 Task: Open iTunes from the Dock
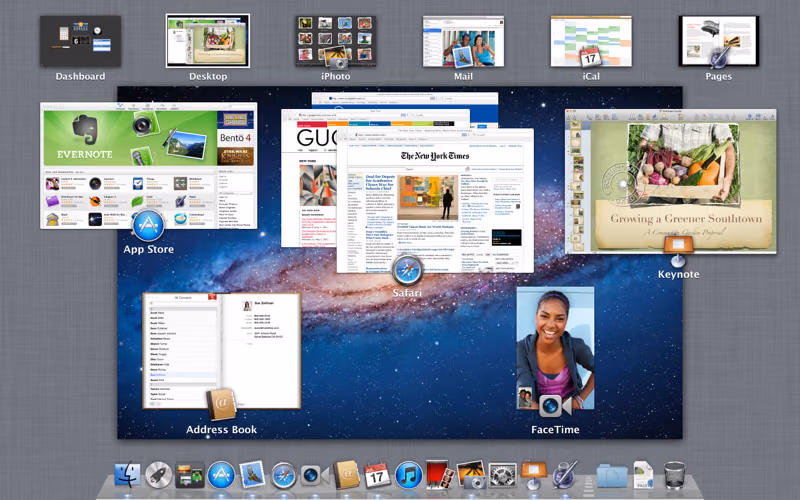coord(409,475)
